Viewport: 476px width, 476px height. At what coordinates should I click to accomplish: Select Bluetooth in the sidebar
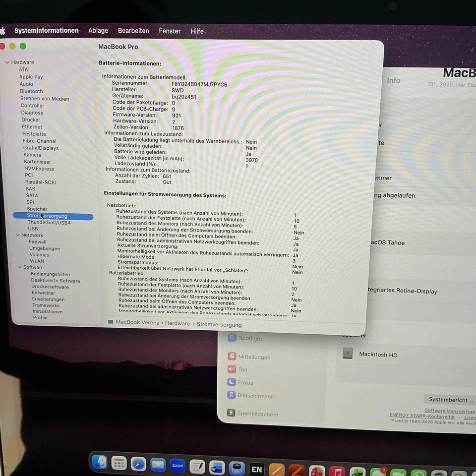(31, 91)
